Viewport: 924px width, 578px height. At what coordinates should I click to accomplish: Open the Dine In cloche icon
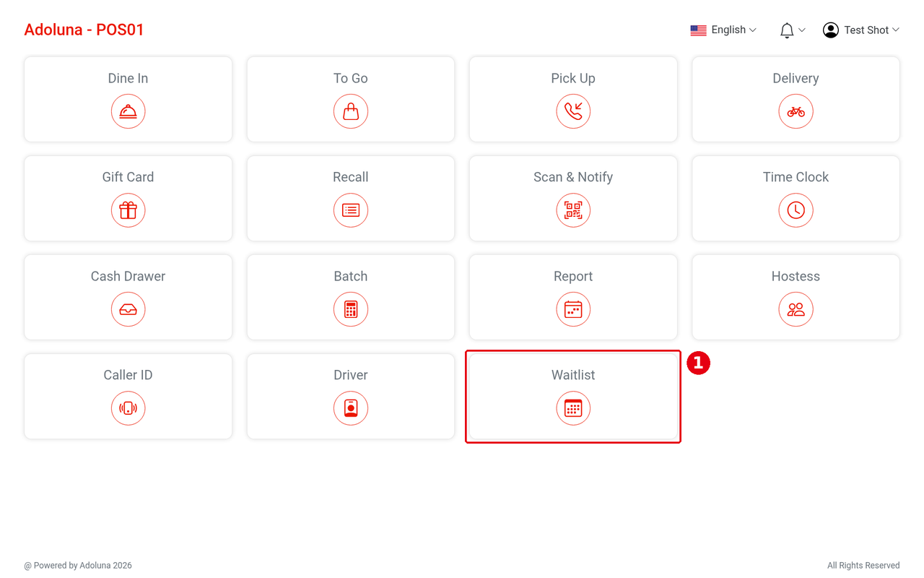click(128, 111)
